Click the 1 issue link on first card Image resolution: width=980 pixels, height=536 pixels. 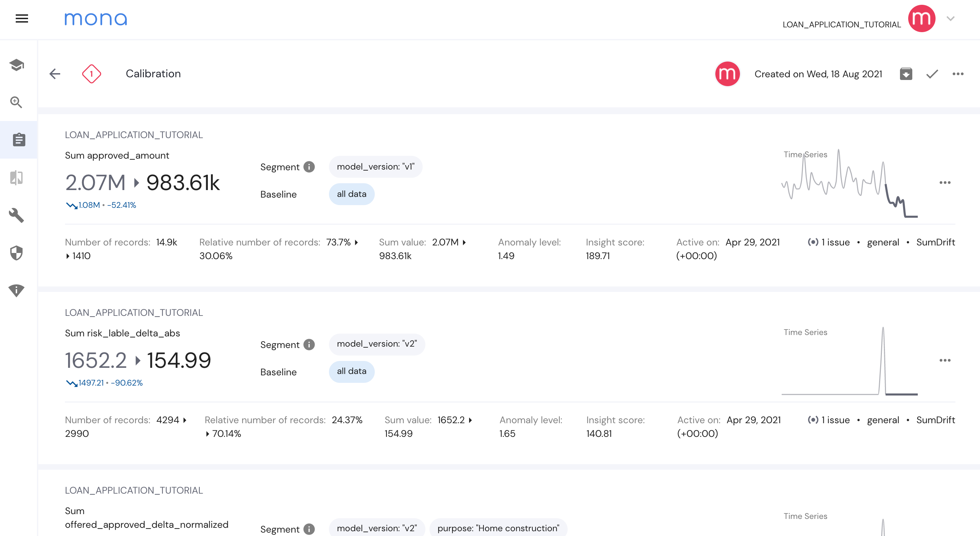tap(835, 242)
